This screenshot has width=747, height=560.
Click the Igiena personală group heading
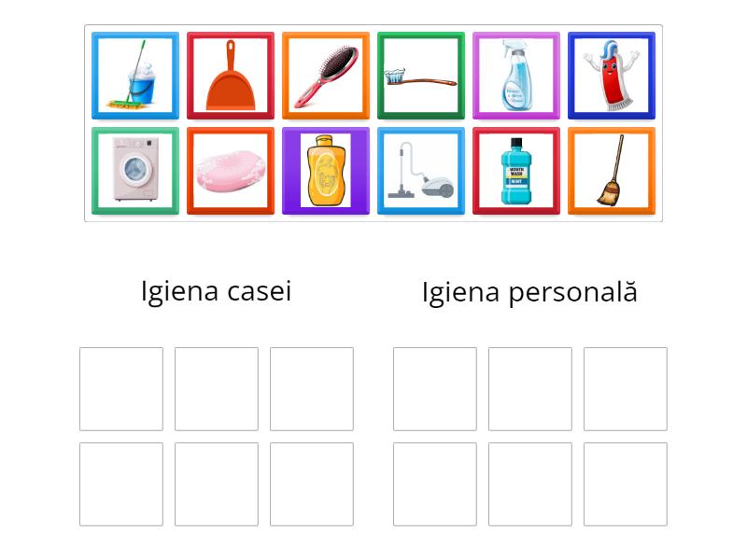click(x=529, y=292)
